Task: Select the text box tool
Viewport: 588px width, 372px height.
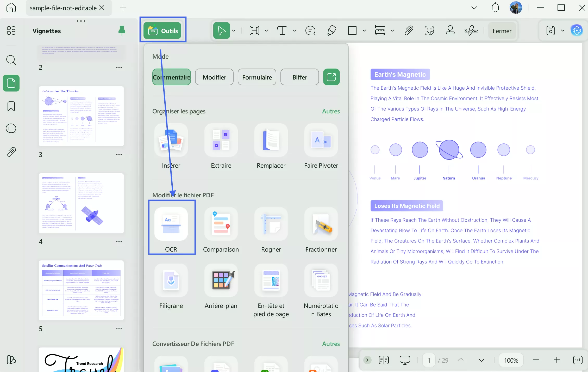Action: point(282,31)
